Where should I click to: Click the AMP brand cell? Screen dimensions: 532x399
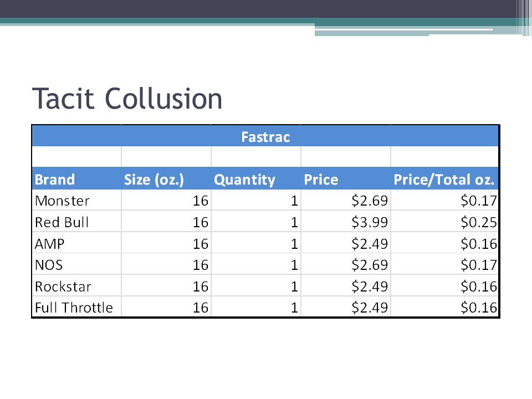click(x=76, y=243)
